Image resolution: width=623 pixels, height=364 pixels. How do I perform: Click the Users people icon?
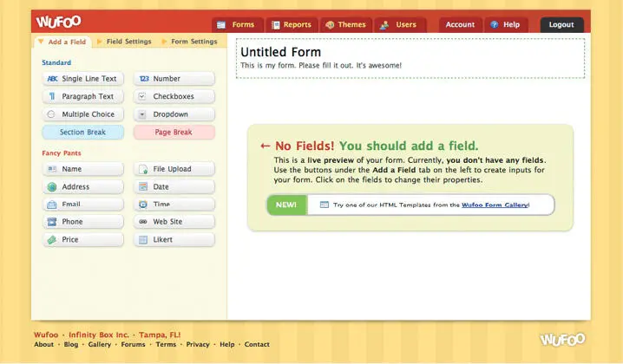pos(384,25)
